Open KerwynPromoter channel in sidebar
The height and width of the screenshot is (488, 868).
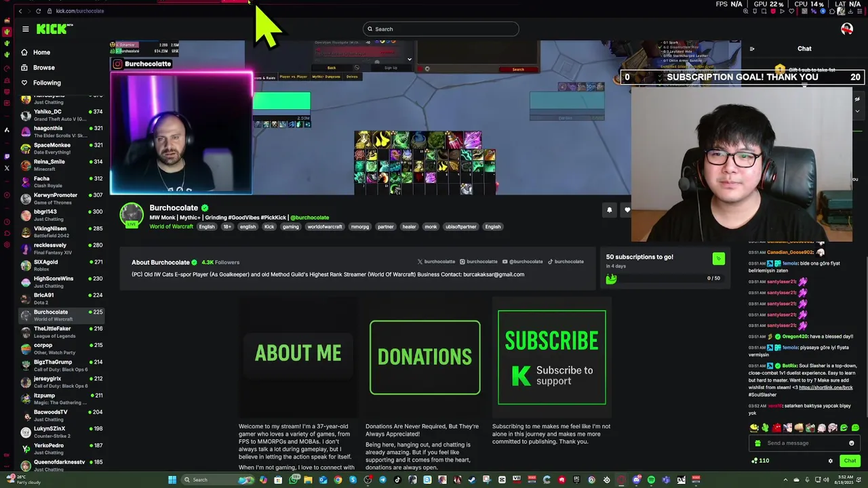point(61,199)
